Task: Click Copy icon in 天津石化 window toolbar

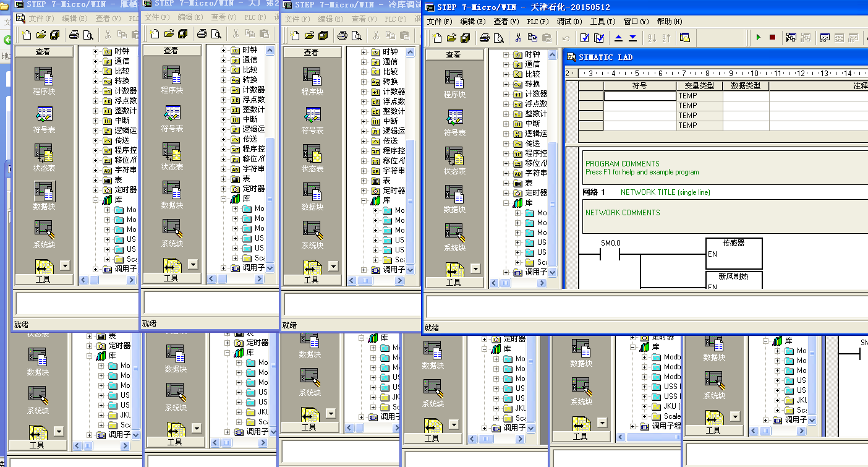Action: (x=532, y=38)
